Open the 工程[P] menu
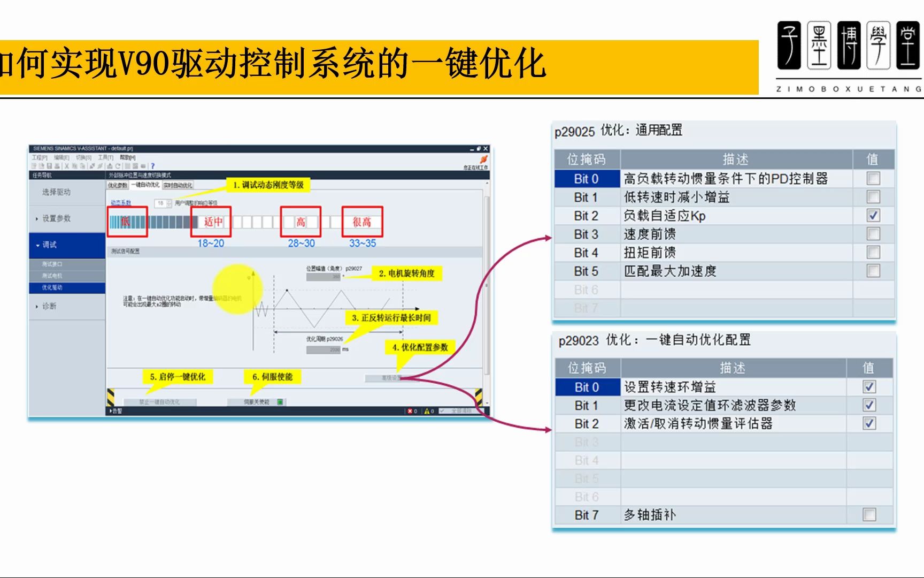This screenshot has width=924, height=578. [x=40, y=158]
